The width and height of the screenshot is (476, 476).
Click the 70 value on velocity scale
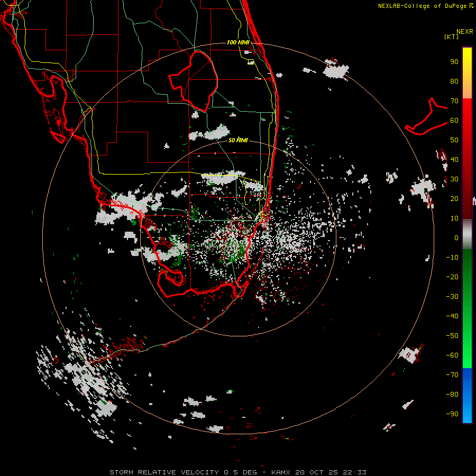(454, 101)
